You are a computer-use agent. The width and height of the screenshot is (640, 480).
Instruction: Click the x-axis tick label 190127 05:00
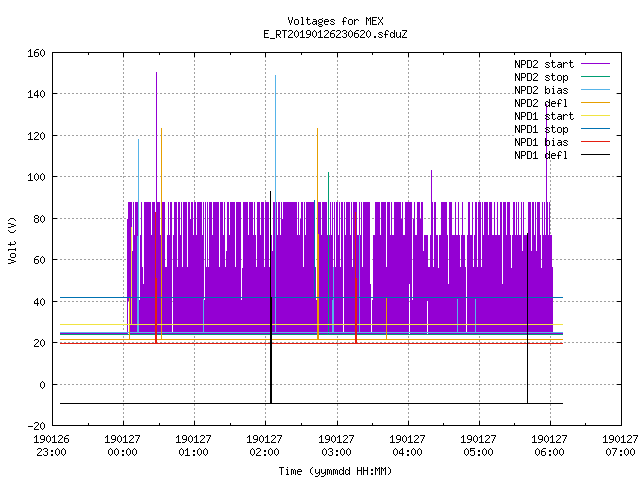pyautogui.click(x=478, y=446)
